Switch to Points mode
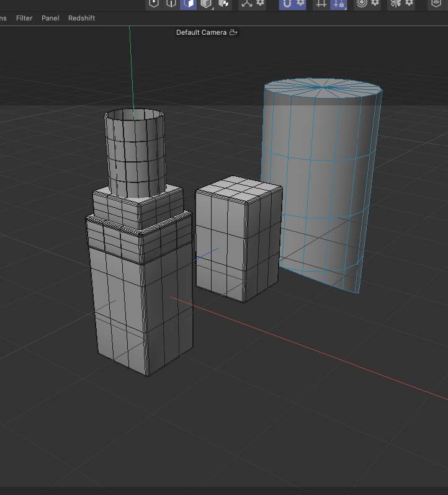The width and height of the screenshot is (448, 495). (154, 4)
